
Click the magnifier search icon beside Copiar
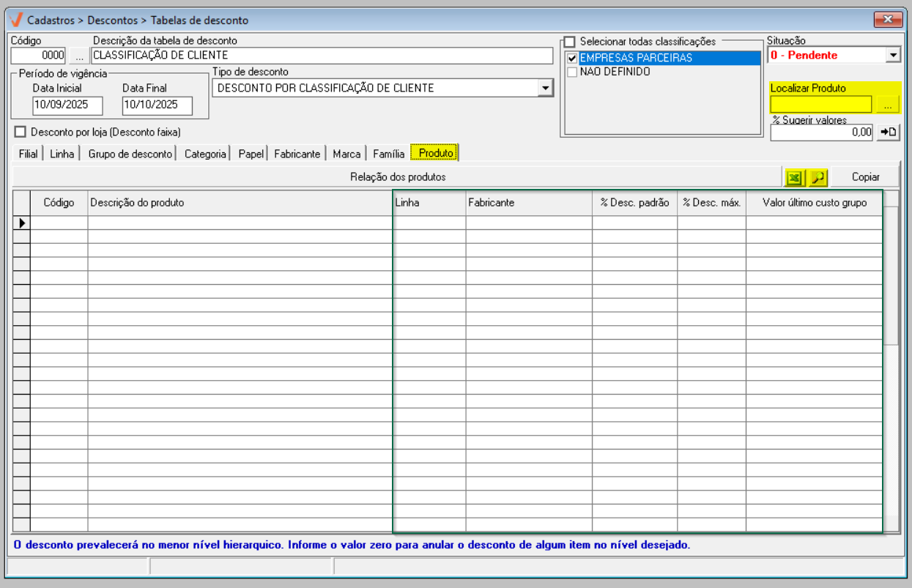coord(818,177)
